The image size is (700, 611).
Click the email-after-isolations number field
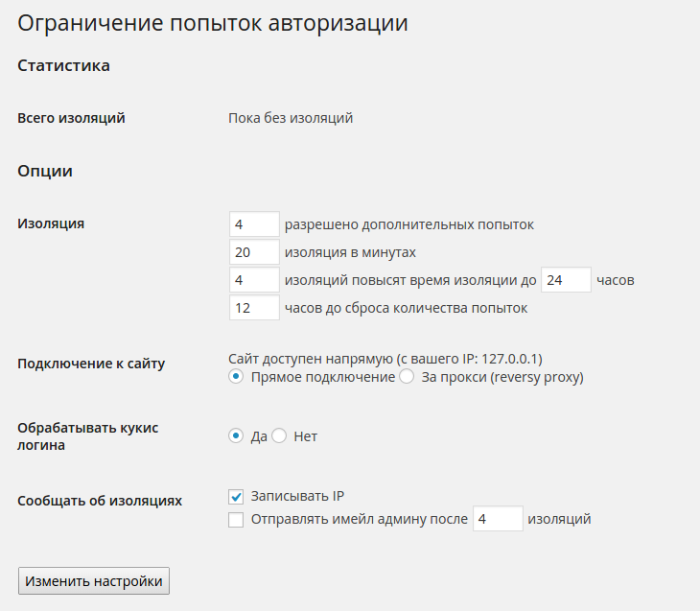pos(498,519)
